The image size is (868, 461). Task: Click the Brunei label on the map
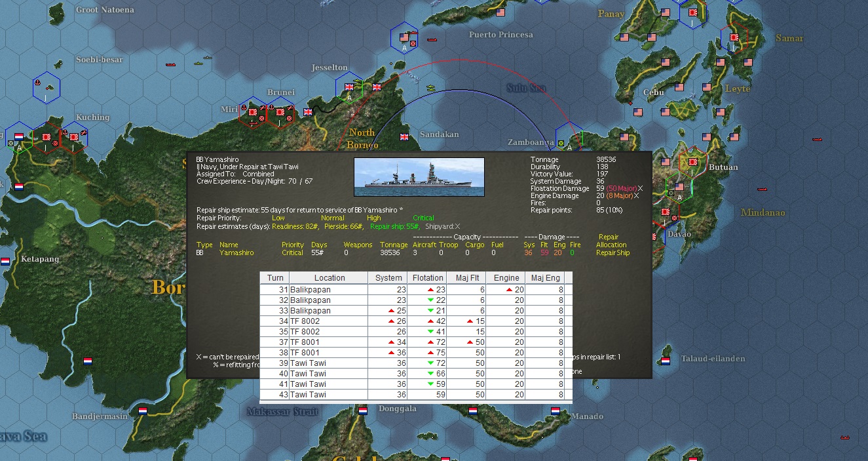click(281, 92)
